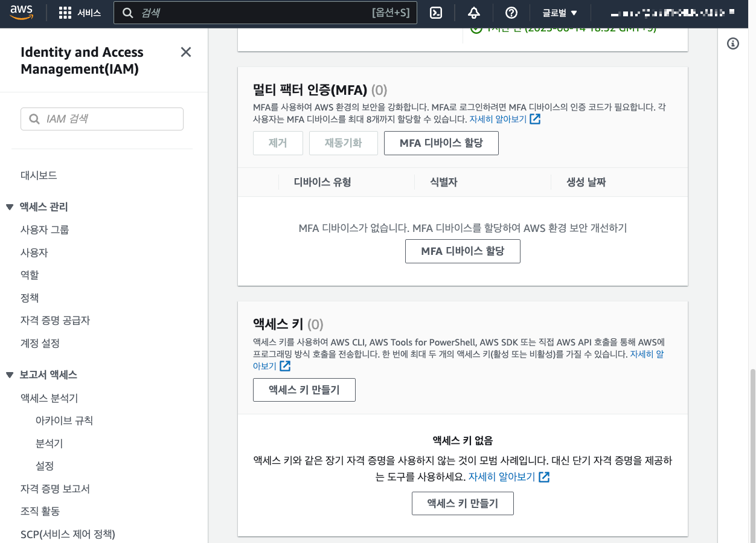Open the notifications bell icon
The image size is (756, 543).
tap(474, 13)
